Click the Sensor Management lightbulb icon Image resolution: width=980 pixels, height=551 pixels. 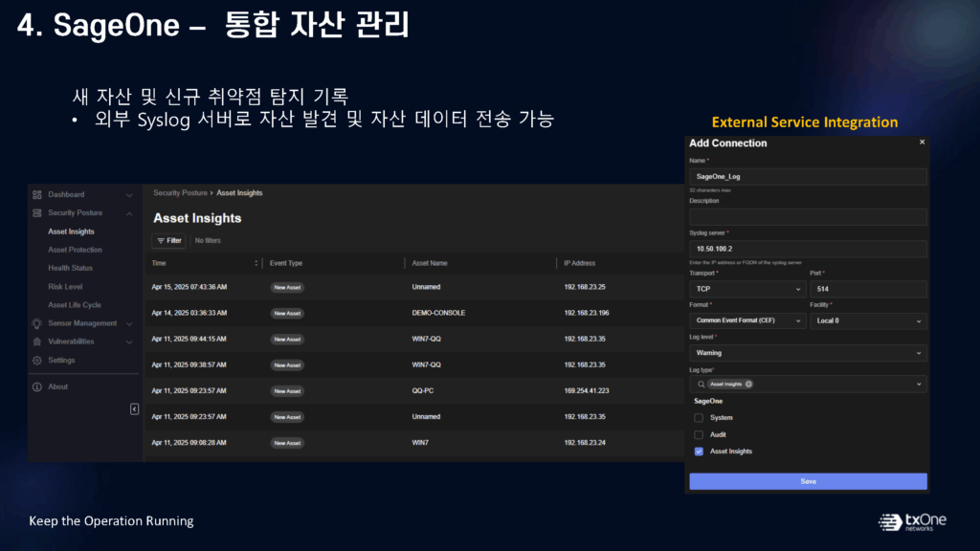pyautogui.click(x=37, y=323)
